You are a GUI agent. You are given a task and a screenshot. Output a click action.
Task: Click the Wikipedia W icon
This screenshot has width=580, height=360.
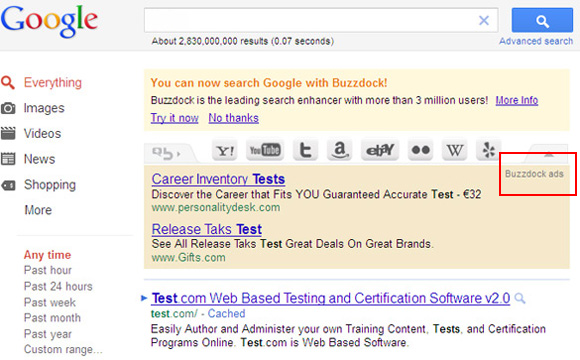click(x=455, y=150)
